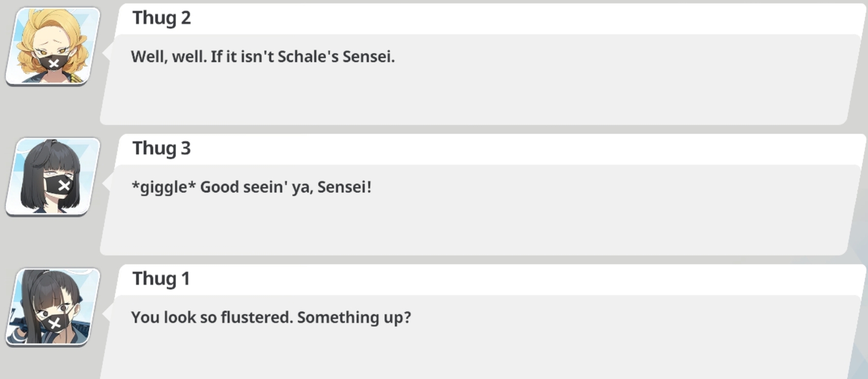Open the ponytailed Thug 1 portrait
868x379 pixels.
pyautogui.click(x=53, y=306)
